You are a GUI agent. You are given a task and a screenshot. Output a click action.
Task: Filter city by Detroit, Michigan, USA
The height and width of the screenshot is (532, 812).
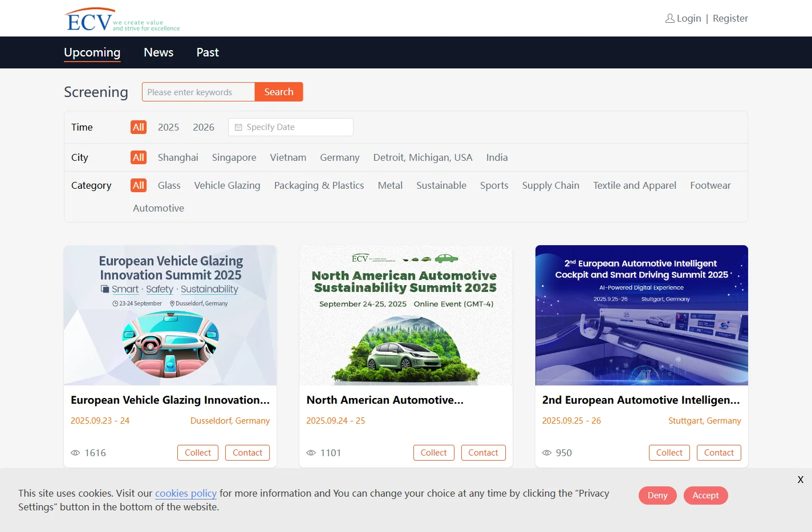point(423,157)
